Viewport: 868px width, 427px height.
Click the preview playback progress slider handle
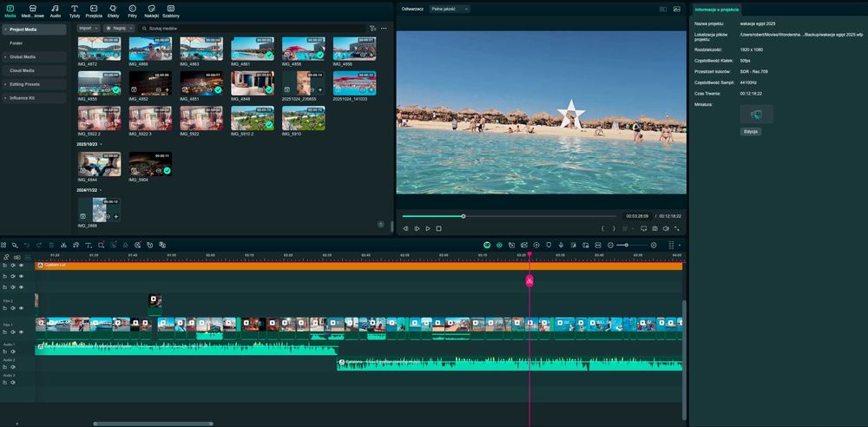pyautogui.click(x=464, y=216)
